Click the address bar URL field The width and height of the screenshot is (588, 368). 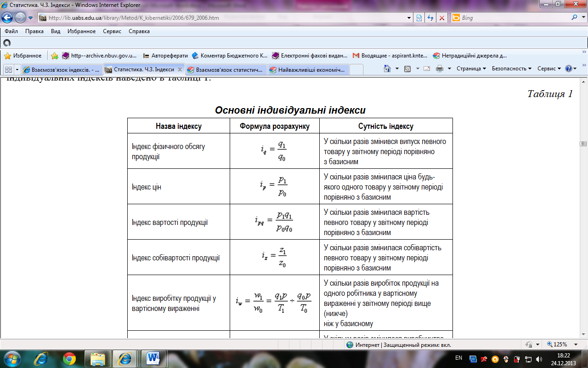(x=223, y=18)
